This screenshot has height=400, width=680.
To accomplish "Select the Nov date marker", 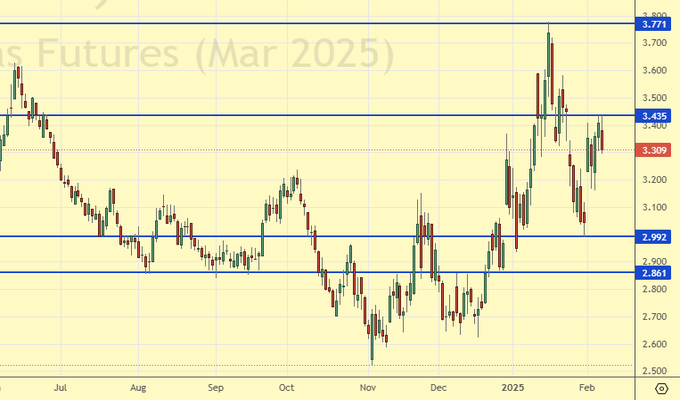I will (367, 386).
